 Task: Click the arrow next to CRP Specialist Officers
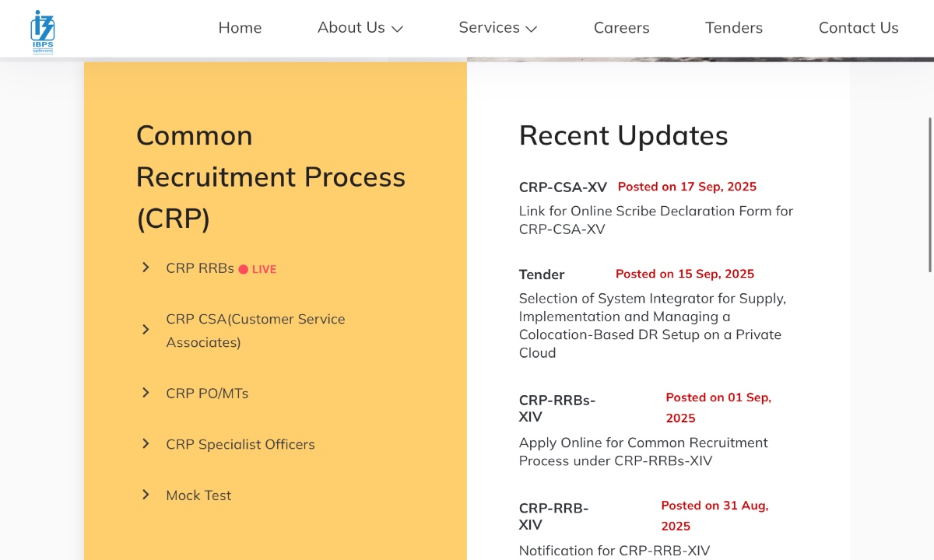(146, 443)
